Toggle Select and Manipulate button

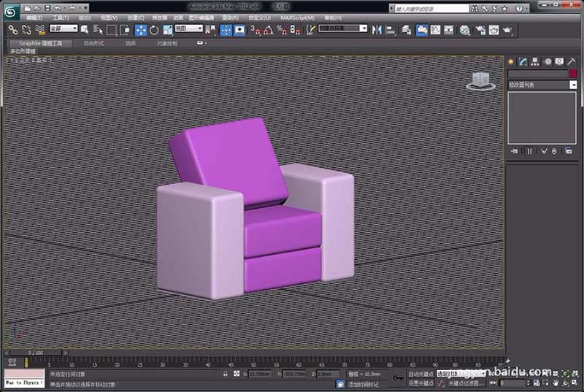click(x=226, y=30)
